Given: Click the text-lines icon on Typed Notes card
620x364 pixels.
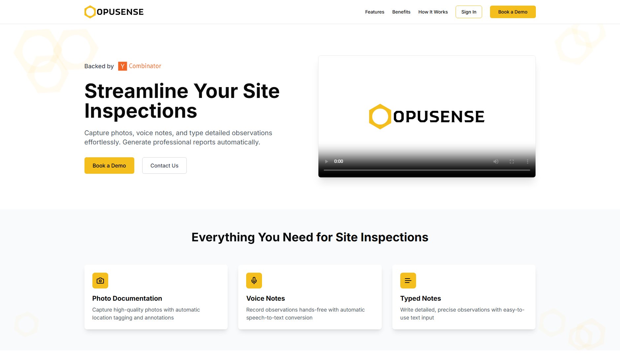Looking at the screenshot, I should [x=408, y=280].
